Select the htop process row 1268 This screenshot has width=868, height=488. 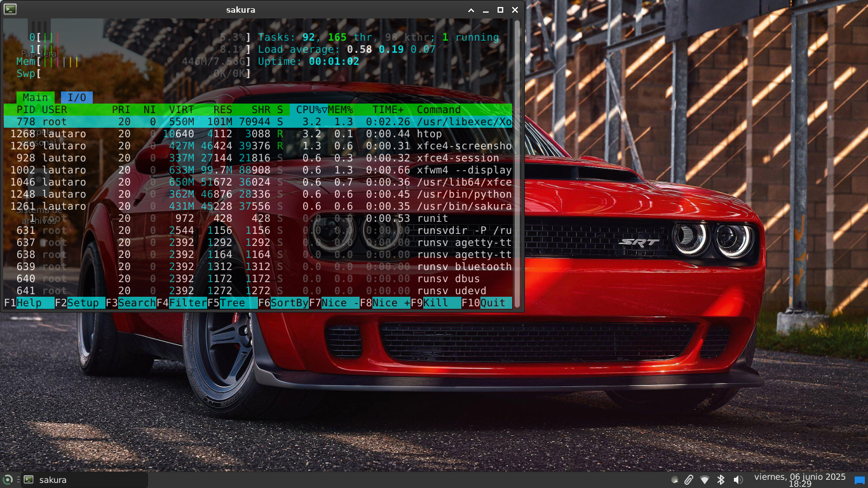point(258,134)
